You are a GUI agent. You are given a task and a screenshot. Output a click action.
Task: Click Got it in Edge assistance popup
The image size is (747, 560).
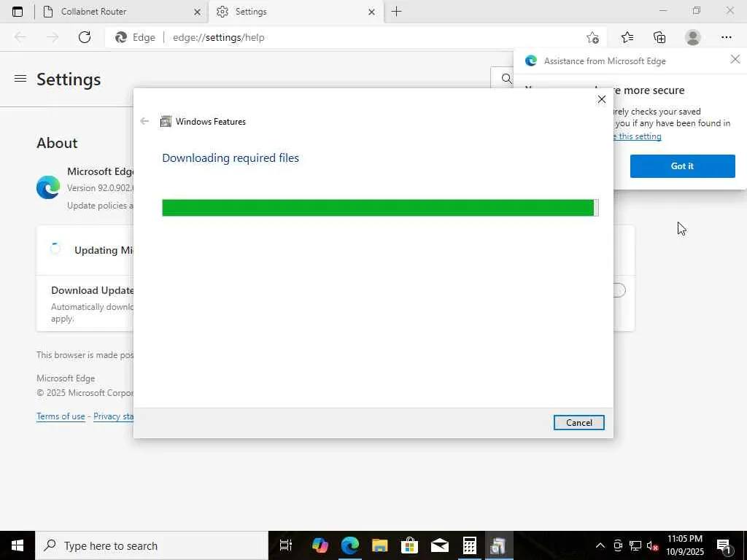point(682,166)
